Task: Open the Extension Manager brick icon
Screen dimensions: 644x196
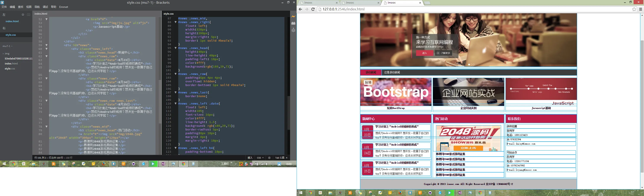Action: pos(293,23)
